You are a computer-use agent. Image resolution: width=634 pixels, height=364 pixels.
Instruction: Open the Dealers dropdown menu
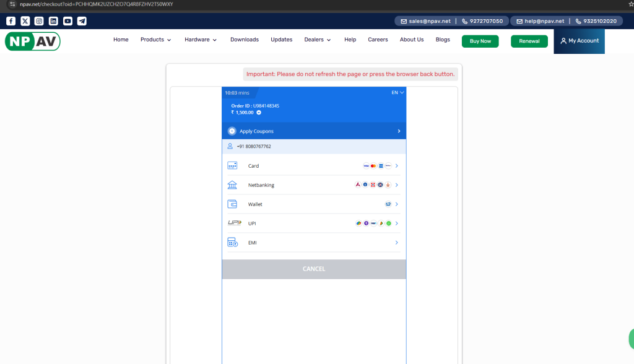click(318, 40)
